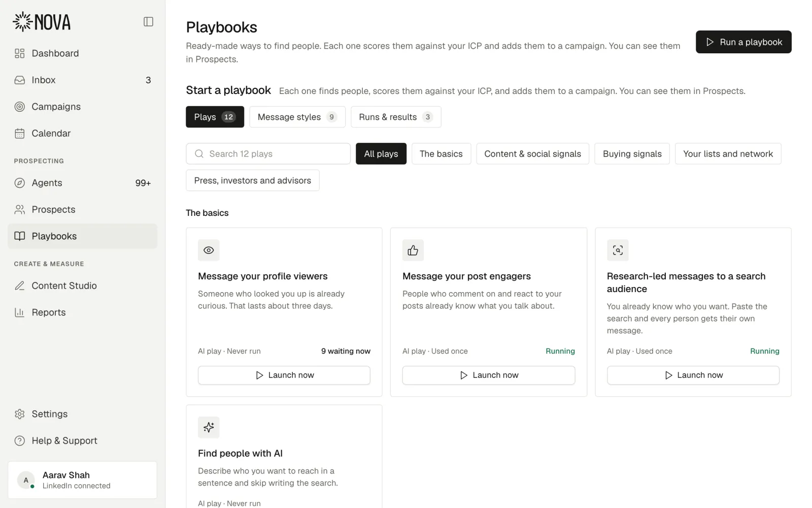Open the Aarav Shah account card
Viewport: 812px width, 508px height.
(x=82, y=480)
